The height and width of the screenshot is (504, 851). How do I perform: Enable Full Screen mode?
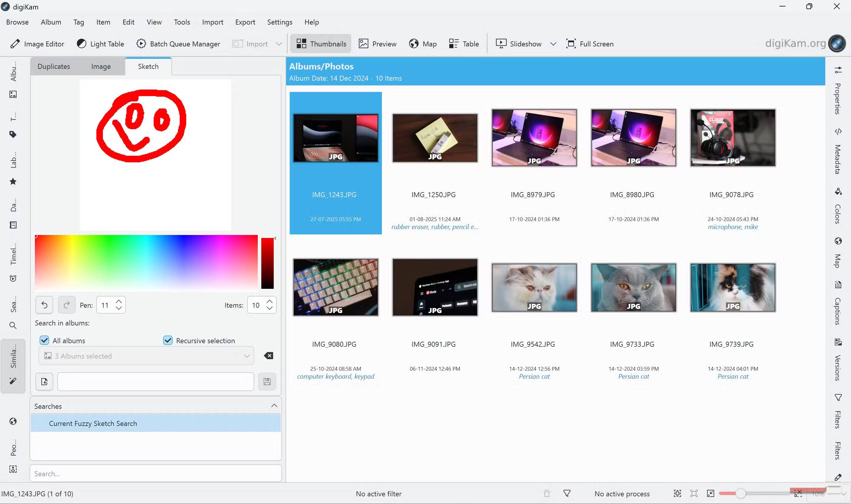pyautogui.click(x=590, y=43)
